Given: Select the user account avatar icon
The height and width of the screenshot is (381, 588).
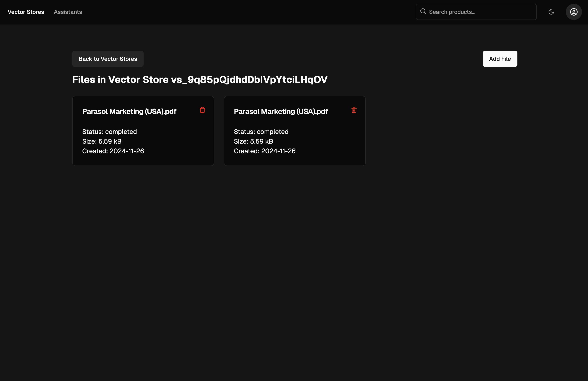Looking at the screenshot, I should 573,12.
